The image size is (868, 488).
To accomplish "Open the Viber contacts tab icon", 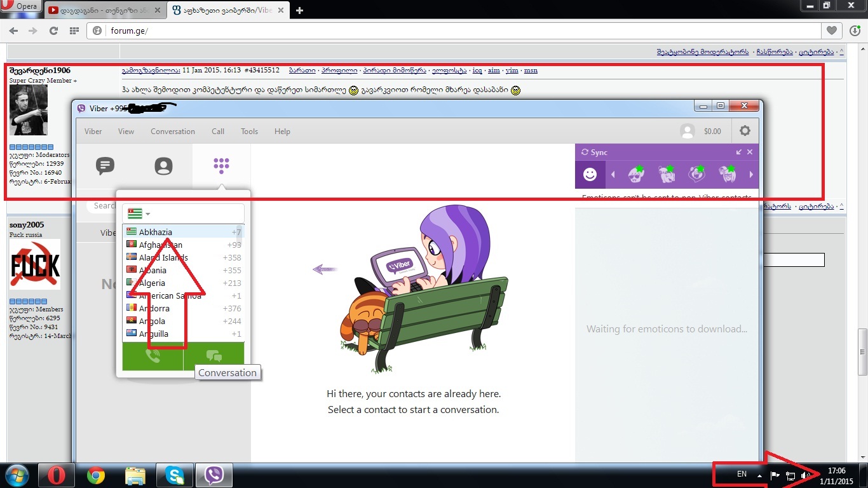I will pyautogui.click(x=163, y=166).
